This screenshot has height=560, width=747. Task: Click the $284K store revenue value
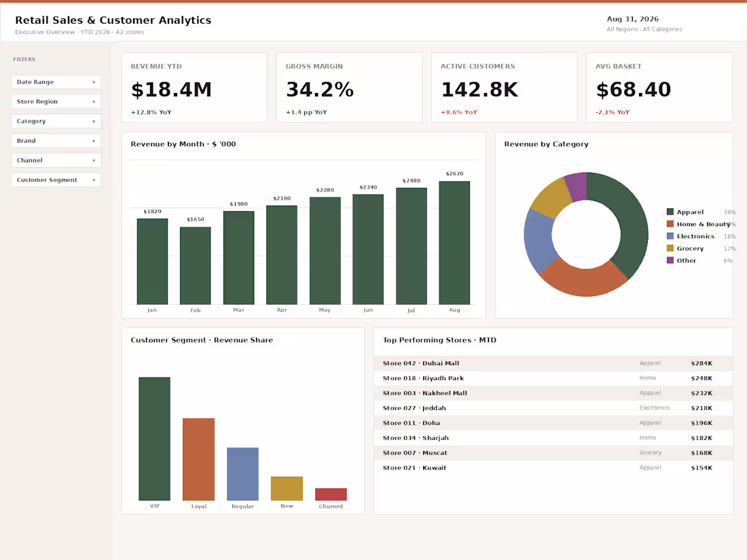[x=702, y=363]
